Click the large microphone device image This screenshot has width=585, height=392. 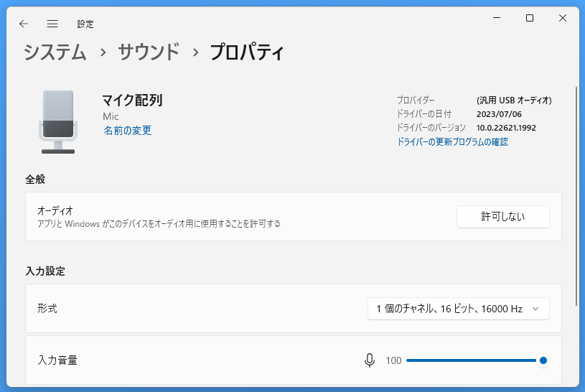pyautogui.click(x=58, y=122)
